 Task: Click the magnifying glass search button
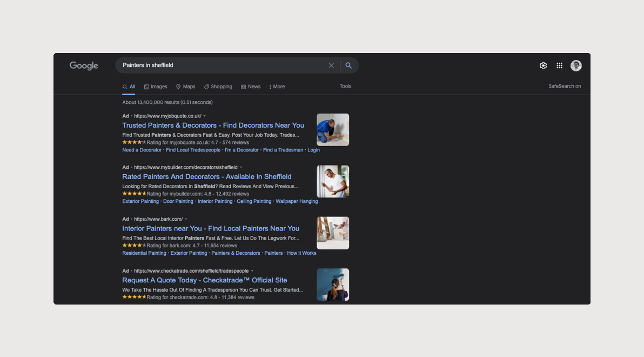(348, 65)
